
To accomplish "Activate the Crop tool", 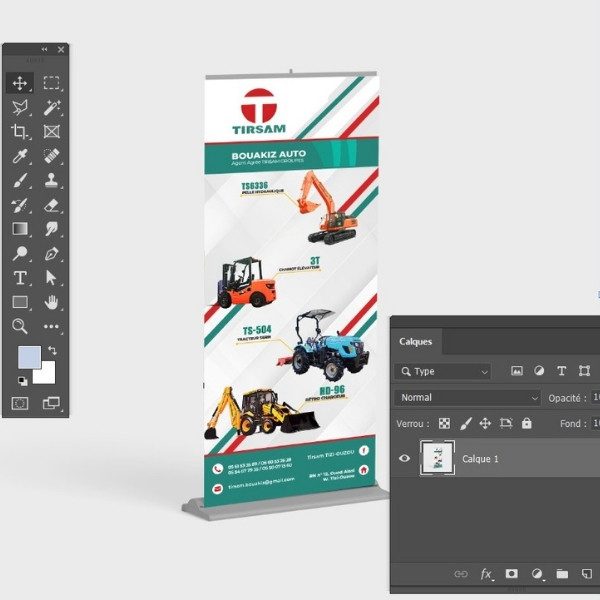I will [19, 132].
